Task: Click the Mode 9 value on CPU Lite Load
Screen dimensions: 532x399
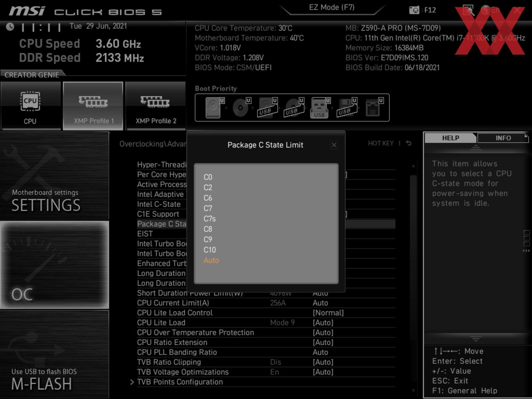Action: [x=282, y=323]
